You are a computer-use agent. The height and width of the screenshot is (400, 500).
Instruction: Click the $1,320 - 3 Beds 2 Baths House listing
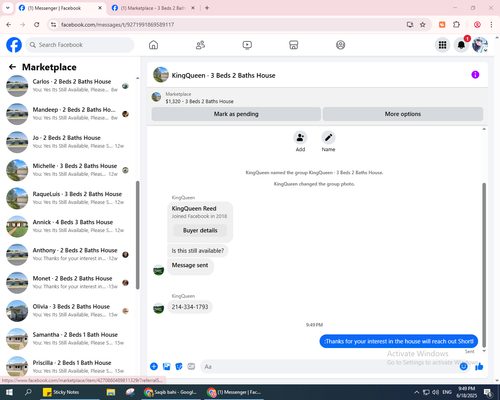pyautogui.click(x=199, y=101)
